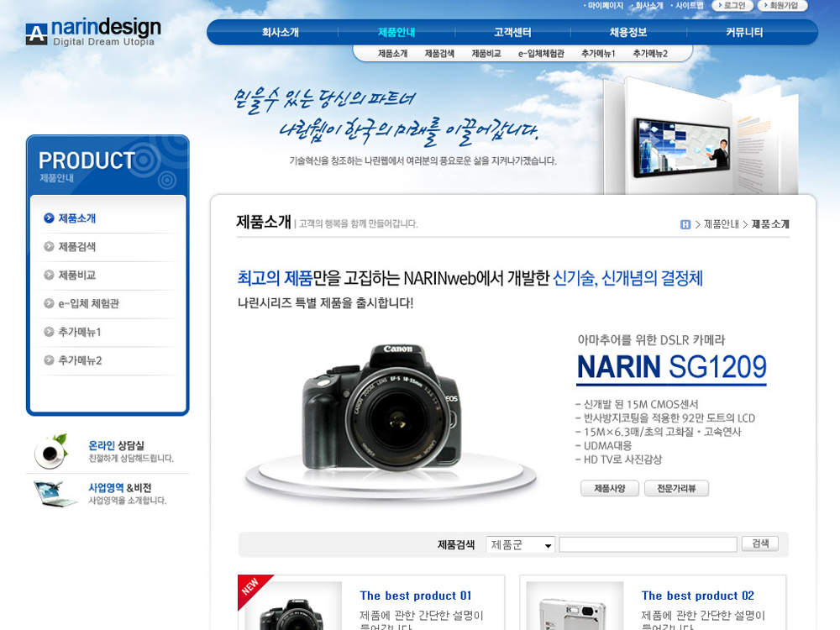Click the 제품사양 button
Screen dimensions: 840x630
coord(609,488)
